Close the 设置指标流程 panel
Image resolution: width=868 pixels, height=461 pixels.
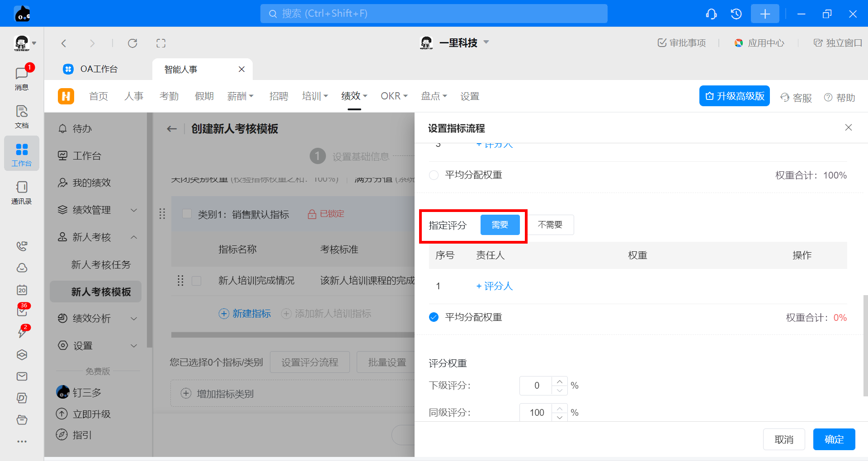tap(848, 127)
